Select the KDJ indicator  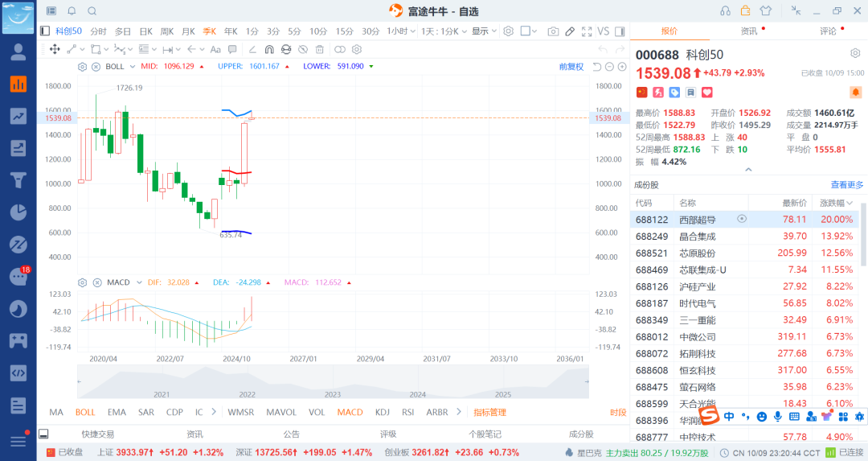pos(382,412)
